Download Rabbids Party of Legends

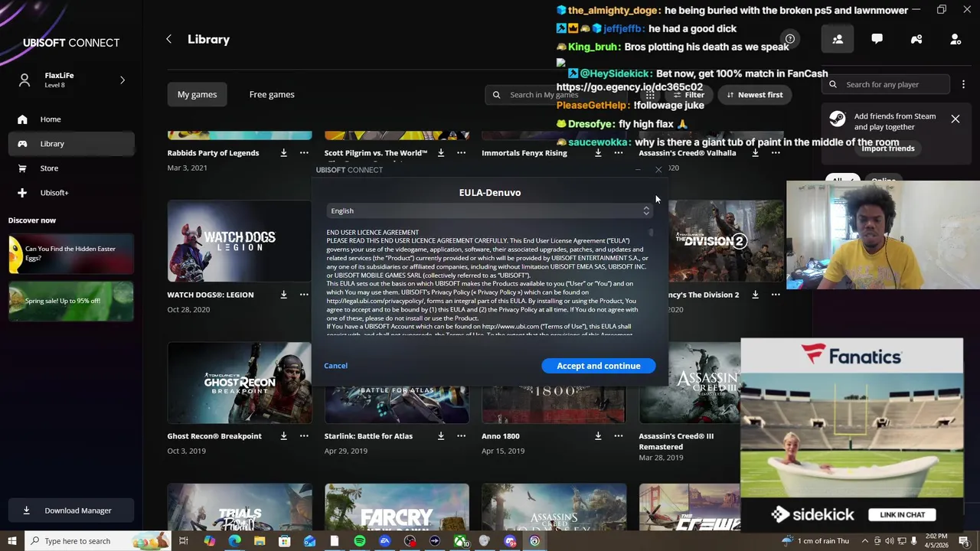283,153
